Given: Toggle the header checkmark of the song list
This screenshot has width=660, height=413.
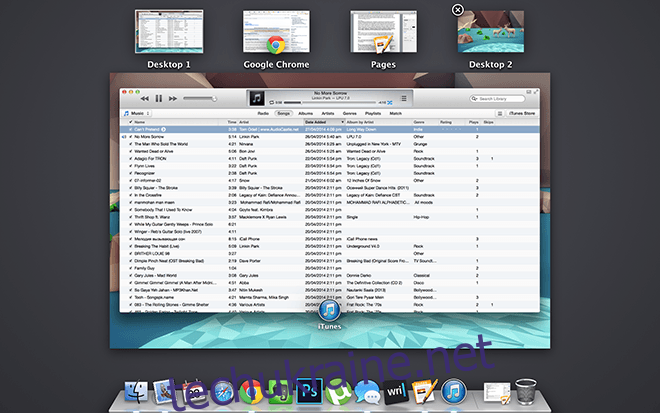Looking at the screenshot, I should pyautogui.click(x=130, y=122).
